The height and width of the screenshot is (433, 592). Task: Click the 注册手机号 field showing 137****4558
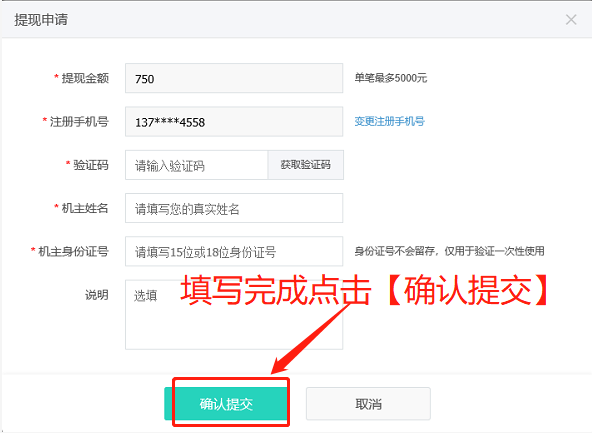tap(234, 122)
